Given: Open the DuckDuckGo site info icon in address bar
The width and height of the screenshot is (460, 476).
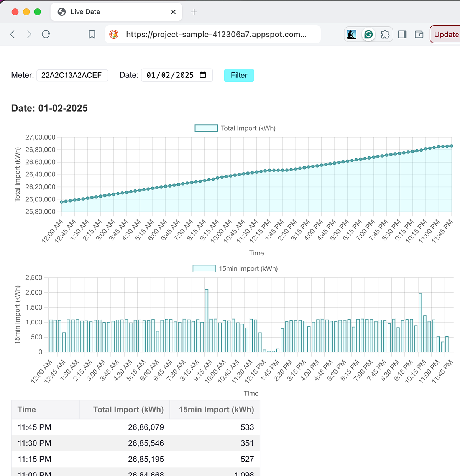Looking at the screenshot, I should (x=114, y=35).
